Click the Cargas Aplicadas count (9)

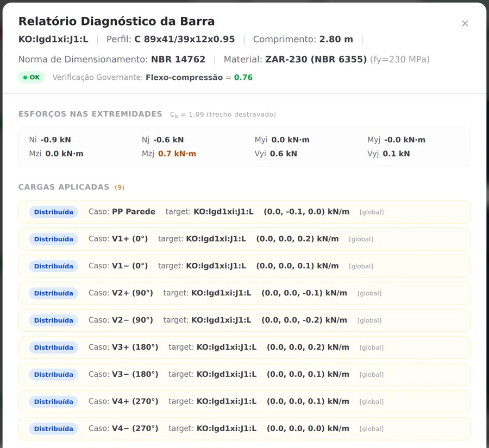(120, 187)
